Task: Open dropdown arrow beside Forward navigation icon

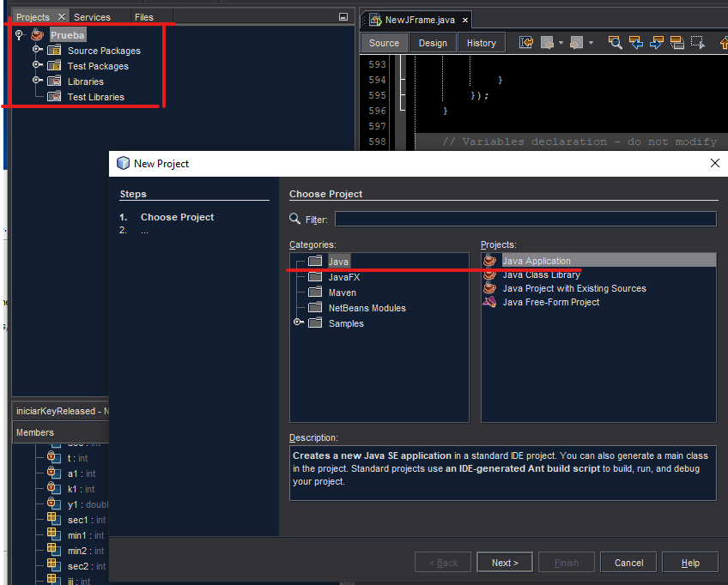Action: click(x=591, y=43)
